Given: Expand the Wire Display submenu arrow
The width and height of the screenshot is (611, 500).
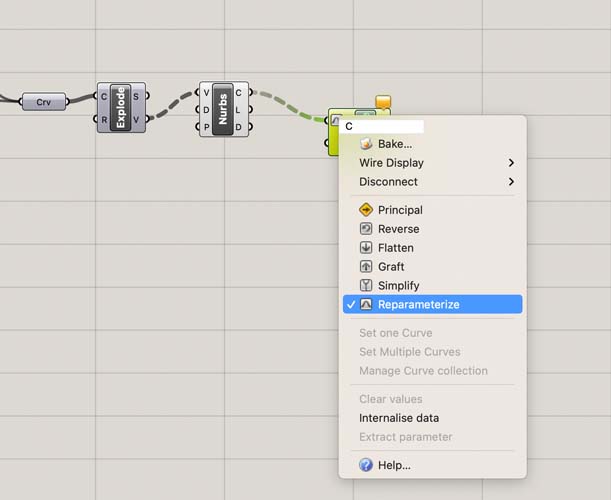Looking at the screenshot, I should 511,163.
